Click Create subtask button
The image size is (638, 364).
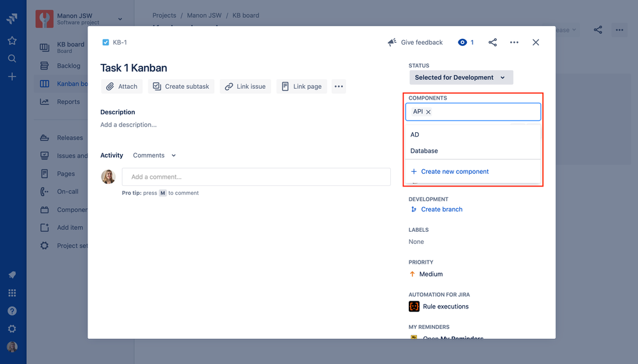coord(181,86)
